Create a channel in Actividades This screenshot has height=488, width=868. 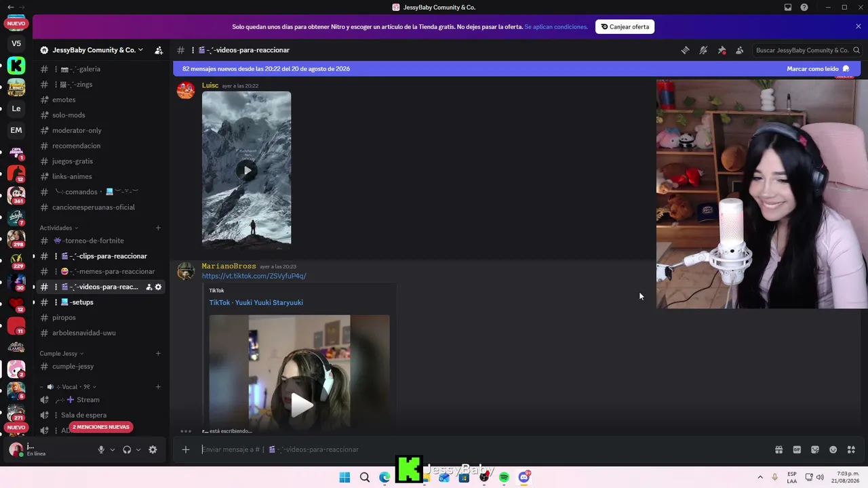coord(158,228)
